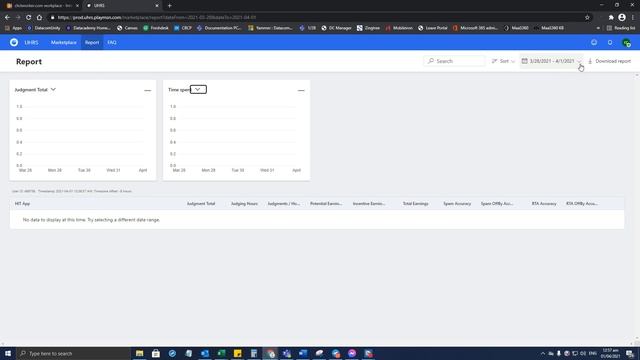Collapse the Judgment Total chart card
Screen dimensions: 640x360
pos(148,90)
